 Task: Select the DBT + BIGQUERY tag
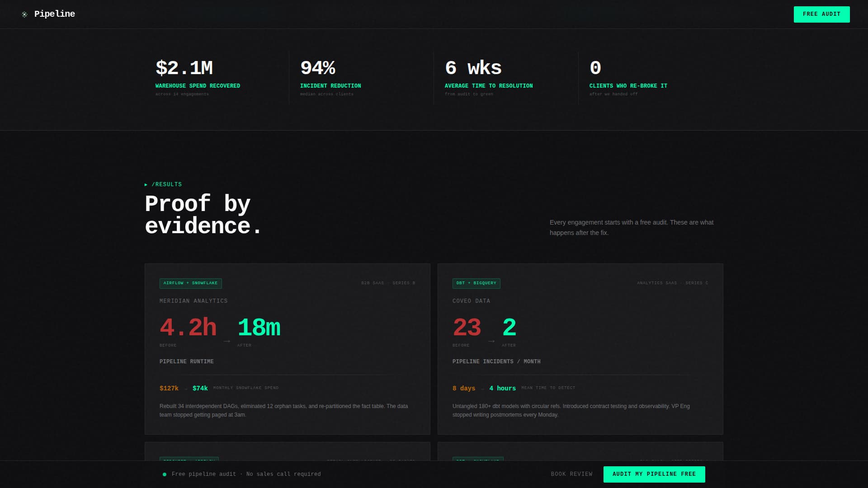pos(476,283)
